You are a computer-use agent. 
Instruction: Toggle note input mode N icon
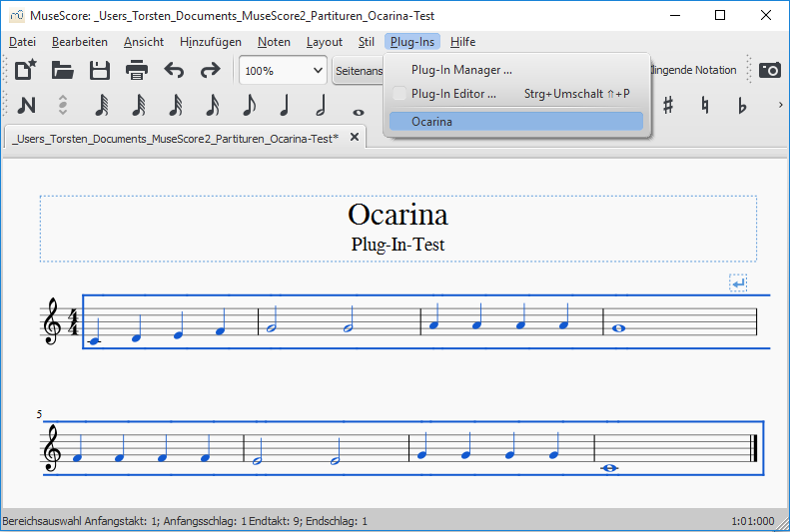[26, 105]
